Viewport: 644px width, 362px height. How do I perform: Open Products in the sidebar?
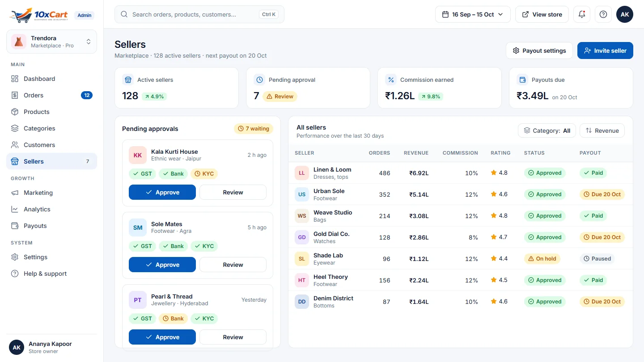tap(51, 112)
